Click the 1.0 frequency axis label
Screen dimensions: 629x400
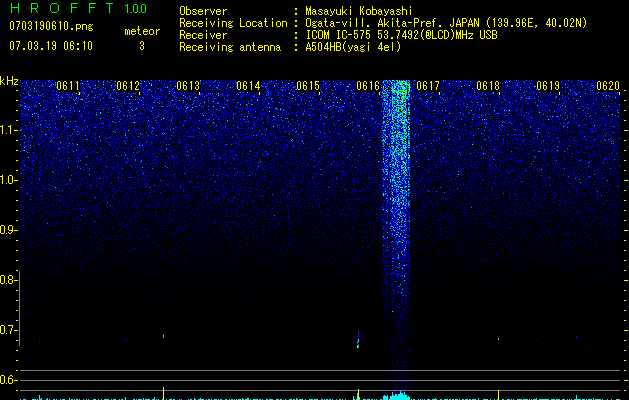[x=8, y=180]
